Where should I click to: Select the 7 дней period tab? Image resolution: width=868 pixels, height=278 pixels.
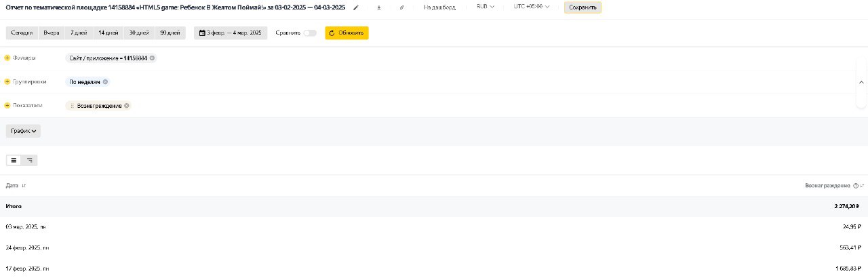(x=79, y=33)
